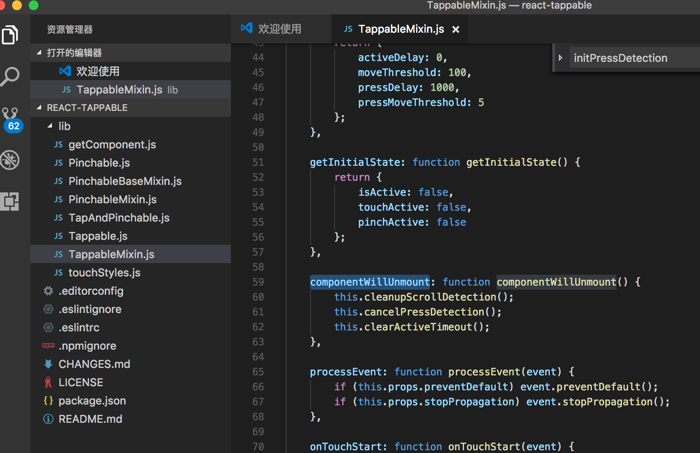Screen dimensions: 700x453
Task: Click the 资源管理器 panel title
Action: (70, 29)
